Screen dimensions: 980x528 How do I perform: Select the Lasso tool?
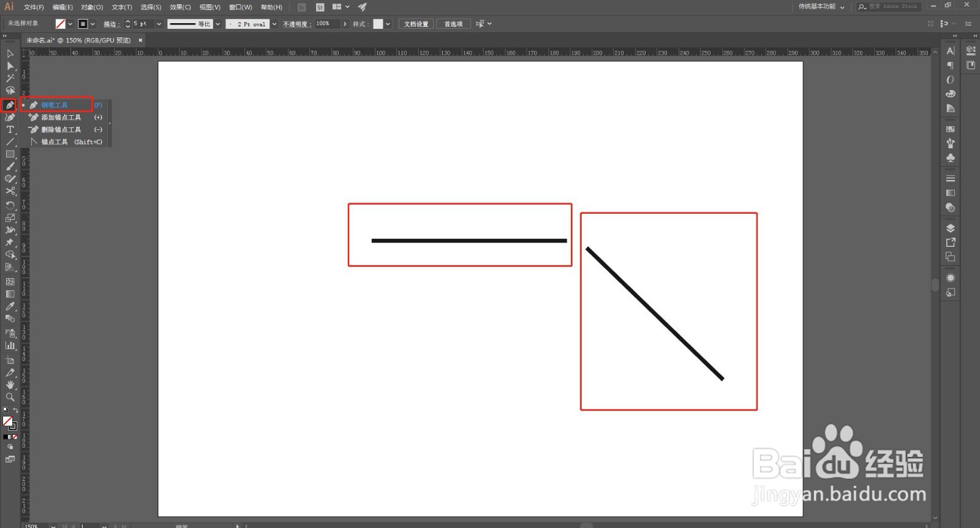pos(10,91)
